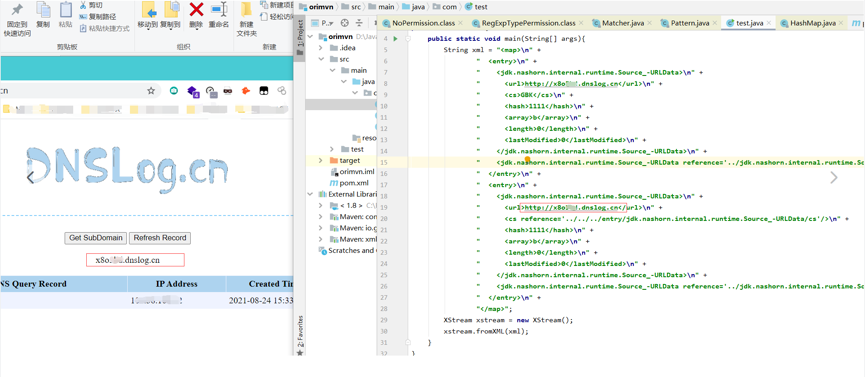This screenshot has height=377, width=865.
Task: Toggle the 2: Favorites tool window tab
Action: coord(300,335)
